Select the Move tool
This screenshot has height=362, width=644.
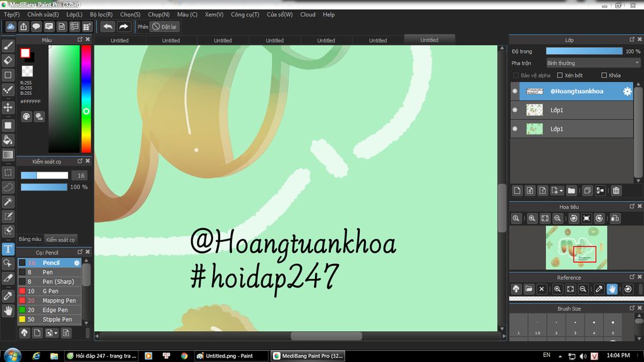8,107
